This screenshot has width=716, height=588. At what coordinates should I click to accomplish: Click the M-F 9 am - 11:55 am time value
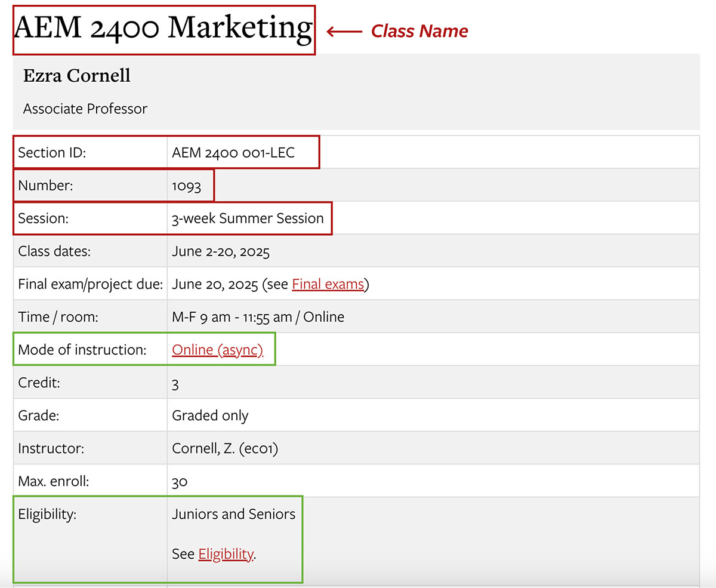[x=232, y=317]
